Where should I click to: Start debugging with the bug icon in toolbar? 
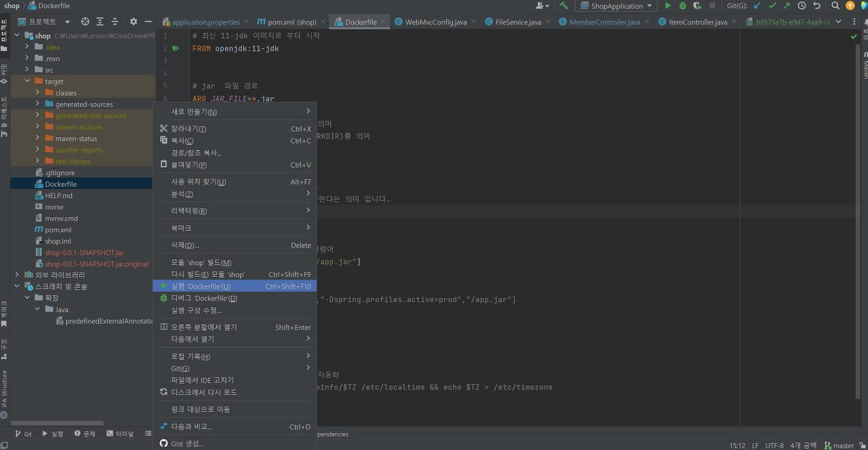(x=682, y=5)
